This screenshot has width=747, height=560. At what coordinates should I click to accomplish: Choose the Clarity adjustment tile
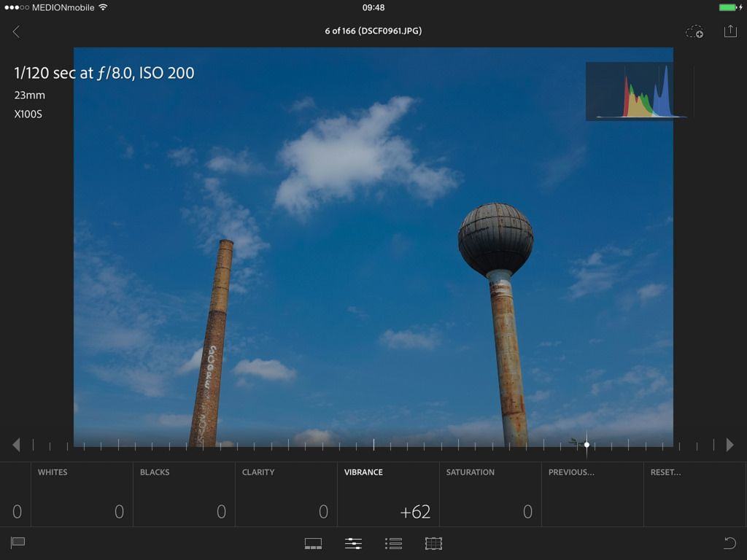pyautogui.click(x=286, y=494)
